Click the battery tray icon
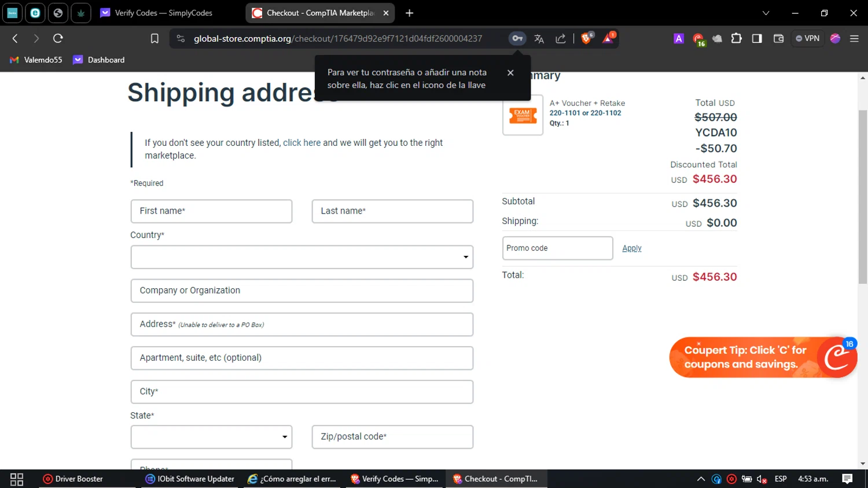The width and height of the screenshot is (868, 488). pyautogui.click(x=746, y=479)
